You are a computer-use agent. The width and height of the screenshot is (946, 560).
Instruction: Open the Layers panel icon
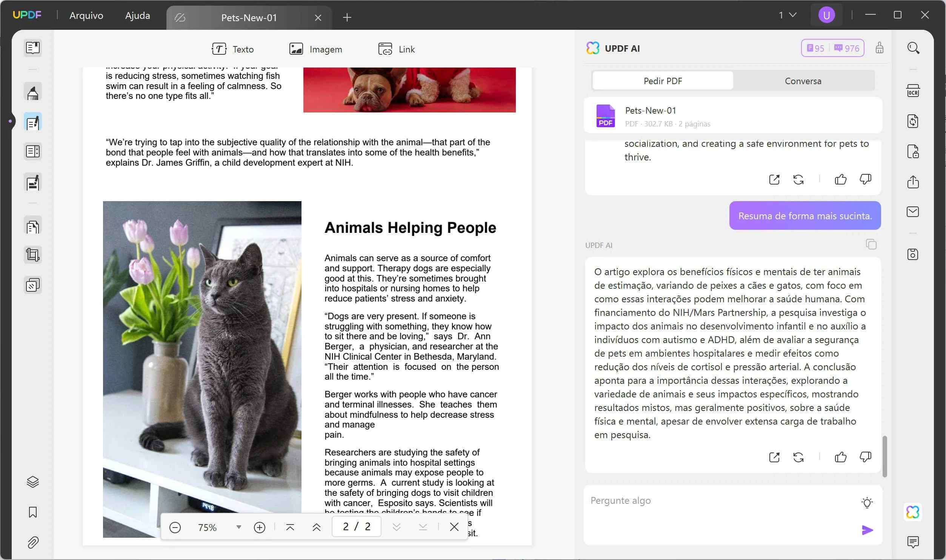tap(33, 482)
